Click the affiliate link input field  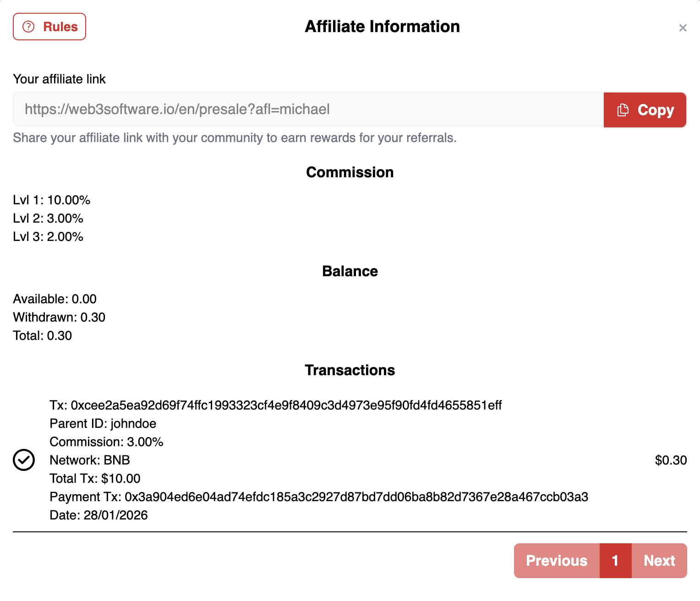pos(308,109)
